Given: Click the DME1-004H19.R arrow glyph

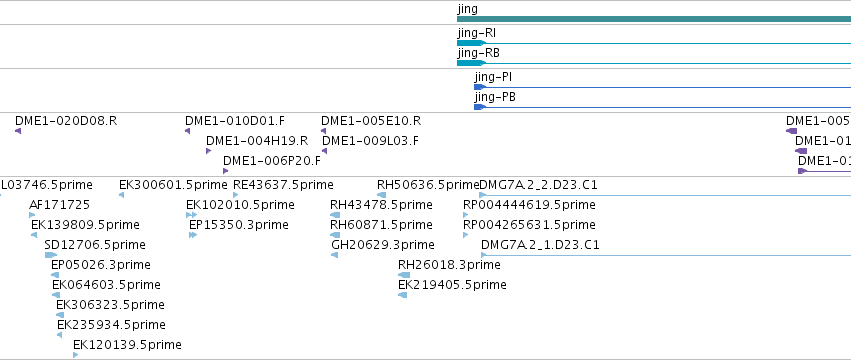Looking at the screenshot, I should coord(208,151).
